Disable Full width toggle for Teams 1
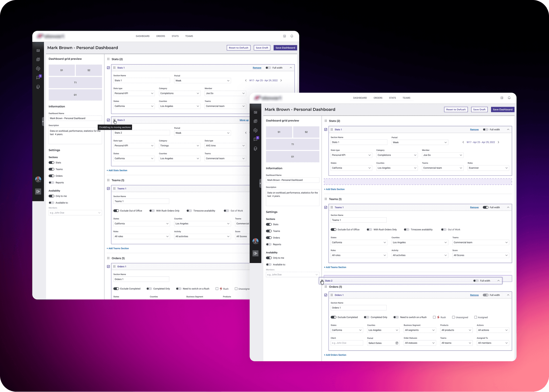Image resolution: width=549 pixels, height=392 pixels. [x=485, y=208]
